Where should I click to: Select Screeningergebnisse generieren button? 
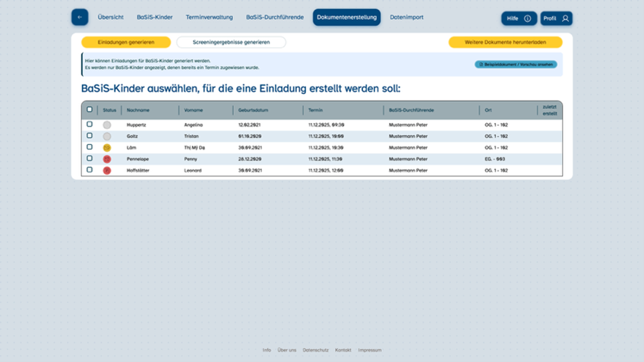click(231, 42)
